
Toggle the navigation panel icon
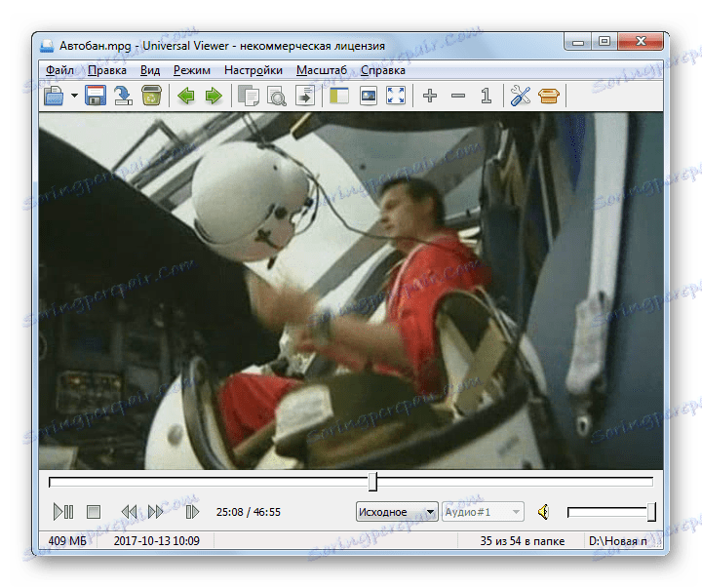(x=339, y=96)
